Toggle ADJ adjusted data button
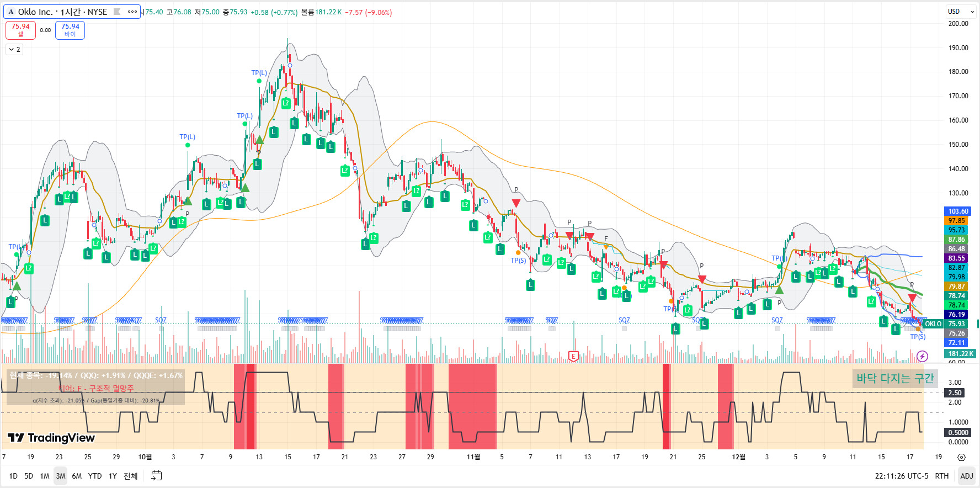The height and width of the screenshot is (488, 980). [x=966, y=476]
